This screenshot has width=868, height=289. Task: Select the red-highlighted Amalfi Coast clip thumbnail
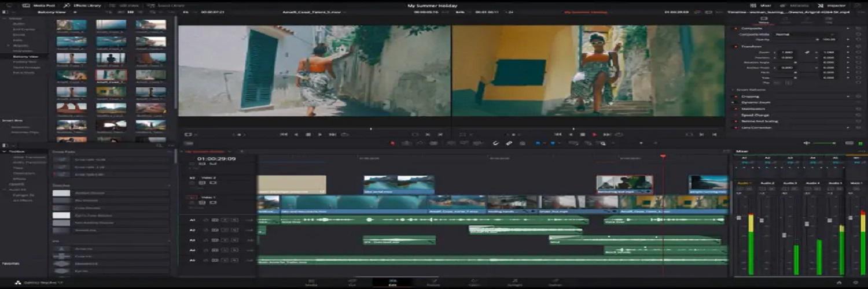tap(111, 75)
